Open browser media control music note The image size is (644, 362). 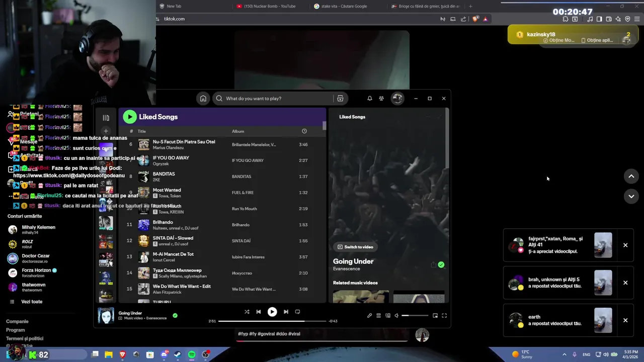pos(590,19)
